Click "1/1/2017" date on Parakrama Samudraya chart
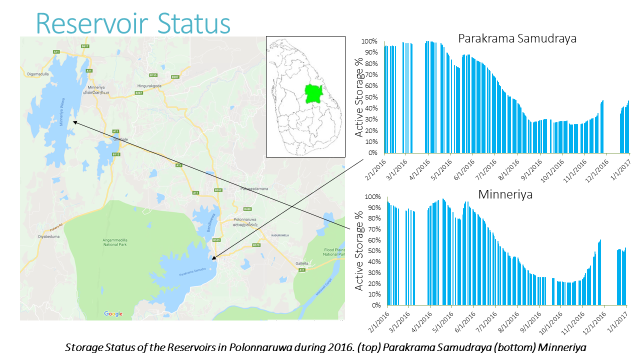This screenshot has height=360, width=640. (x=620, y=170)
